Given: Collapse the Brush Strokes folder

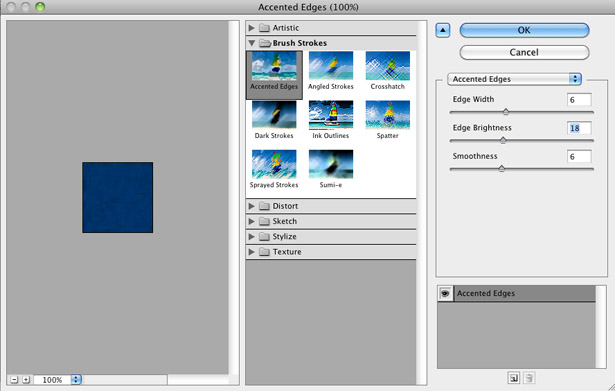Looking at the screenshot, I should point(252,43).
